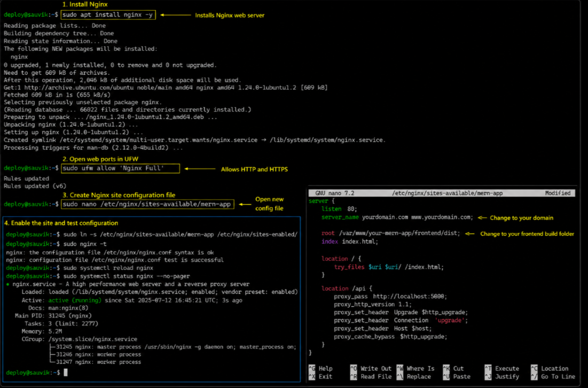Screen dimensions: 588x388
Task: Click the ^T Execute shortcut in nano
Action: pyautogui.click(x=502, y=368)
